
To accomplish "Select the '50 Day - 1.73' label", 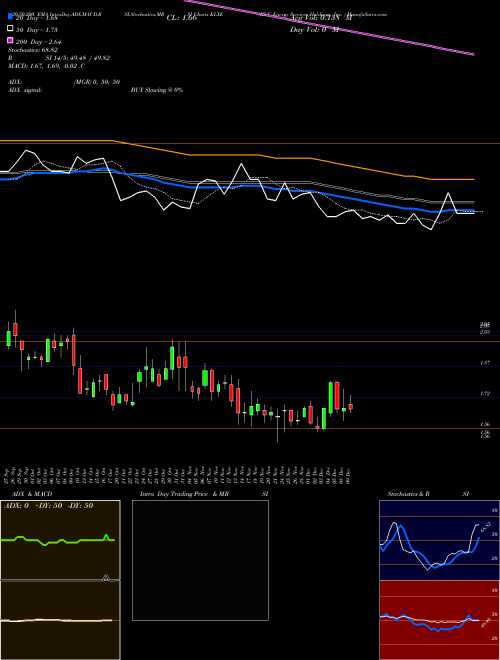I will coord(36,29).
